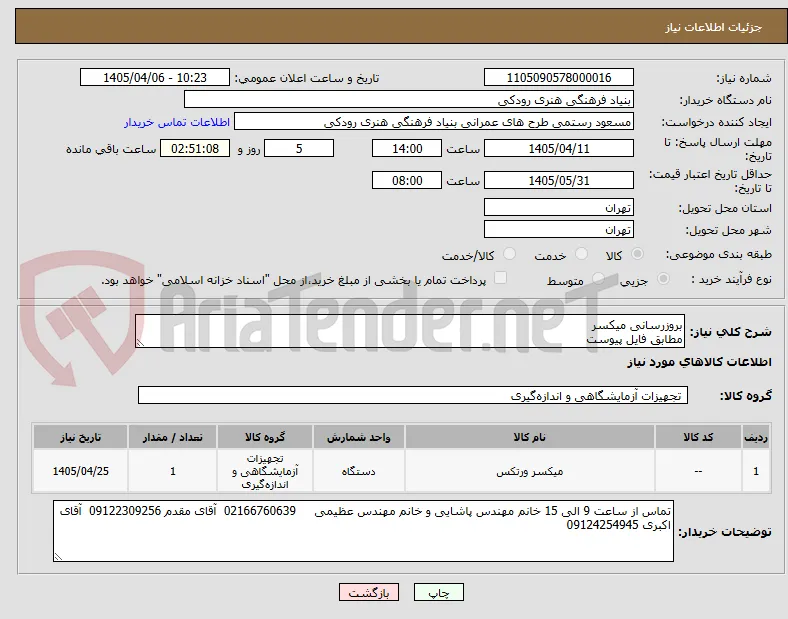Select the کالا/خدمت radio button
This screenshot has width=788, height=619.
pos(509,254)
